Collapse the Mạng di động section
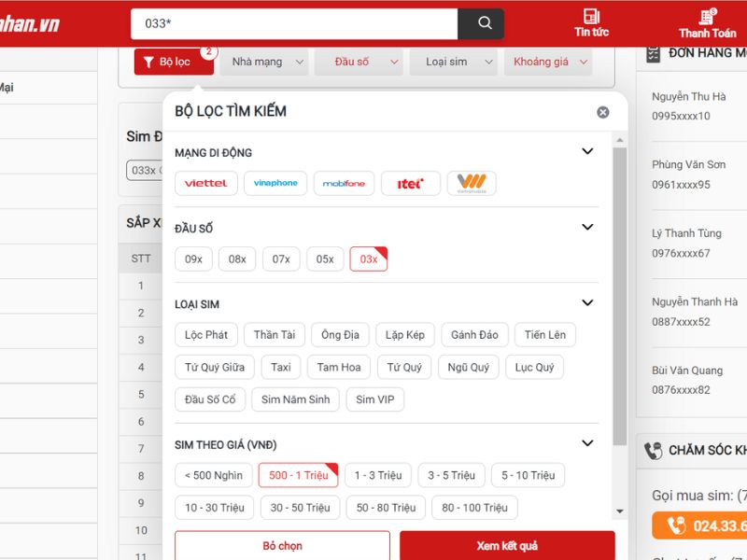The height and width of the screenshot is (560, 747). (x=587, y=151)
